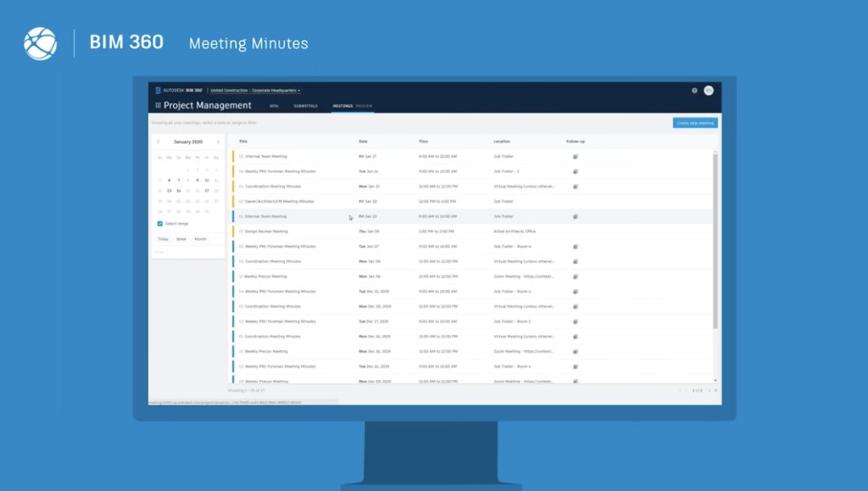Viewport: 868px width, 491px height.
Task: Click the Week filter button
Action: click(x=181, y=239)
